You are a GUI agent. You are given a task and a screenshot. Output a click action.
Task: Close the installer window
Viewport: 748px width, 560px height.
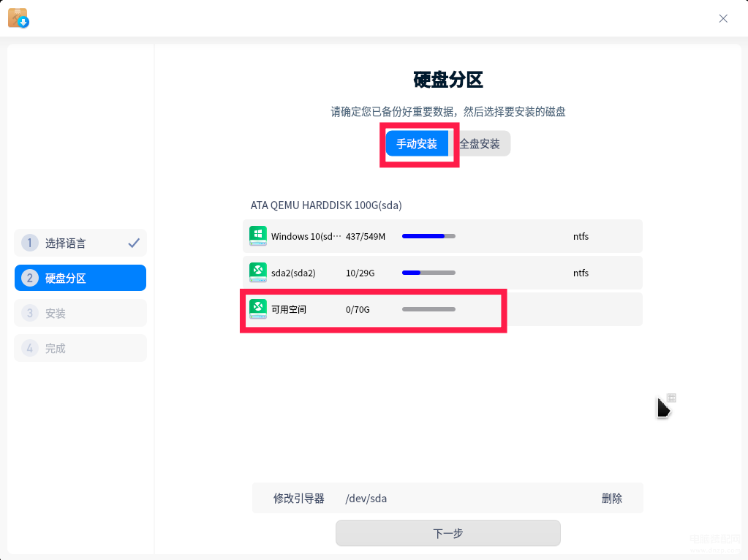[723, 18]
